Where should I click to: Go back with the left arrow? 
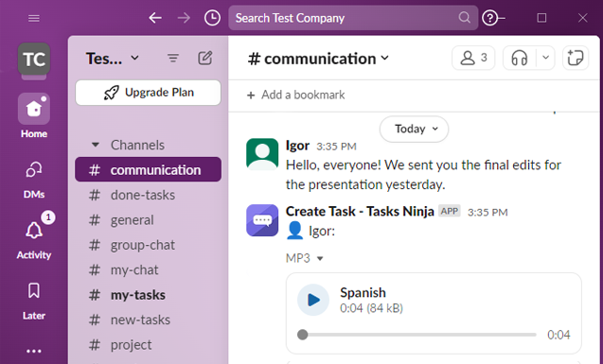(155, 18)
